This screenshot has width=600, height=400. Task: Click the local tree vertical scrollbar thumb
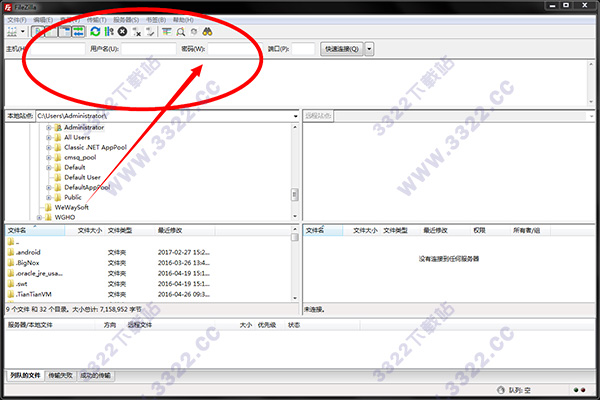pos(295,194)
